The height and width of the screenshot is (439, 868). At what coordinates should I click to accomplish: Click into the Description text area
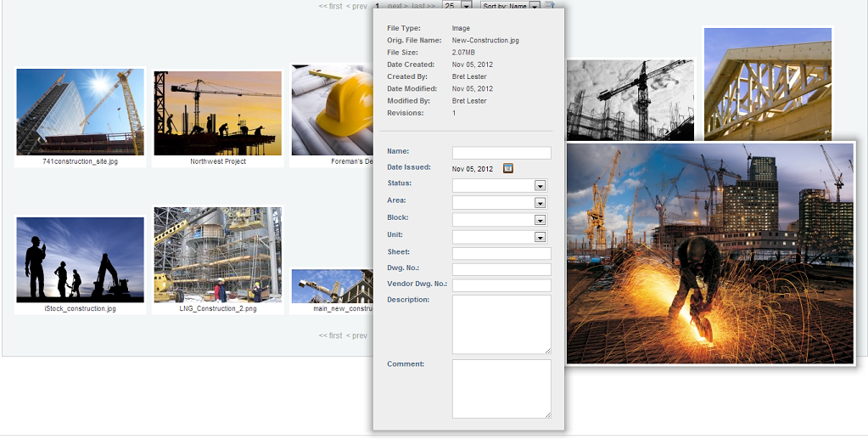501,324
